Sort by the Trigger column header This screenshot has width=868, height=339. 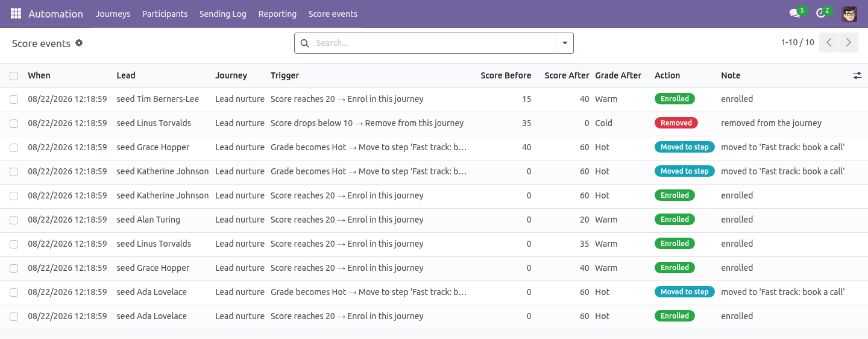285,75
